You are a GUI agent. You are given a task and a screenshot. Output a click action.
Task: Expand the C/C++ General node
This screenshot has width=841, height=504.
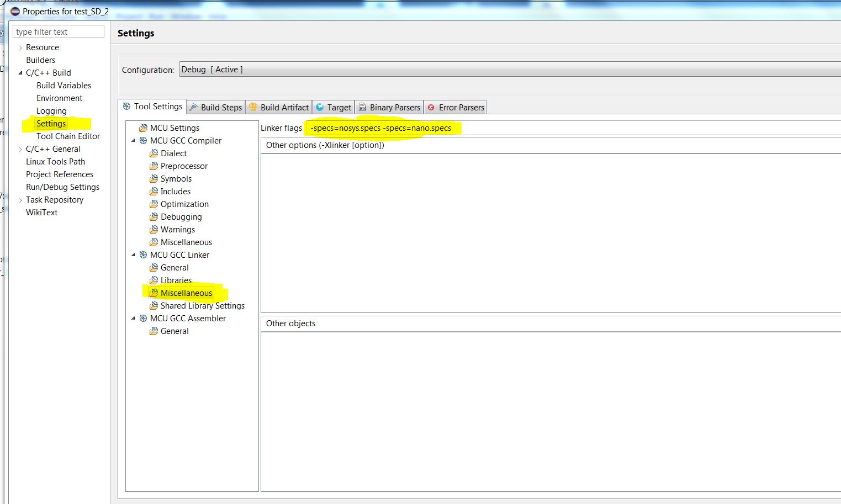coord(20,150)
